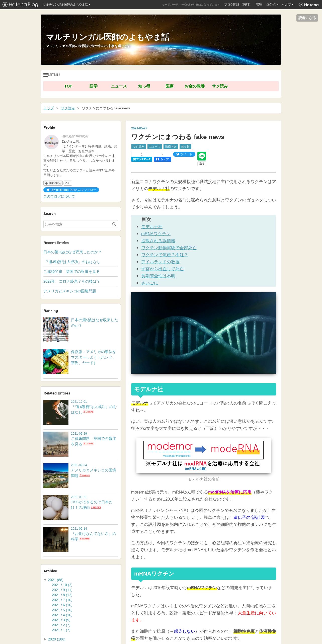Open the ニュース menu item
This screenshot has height=644, width=322.
[119, 86]
